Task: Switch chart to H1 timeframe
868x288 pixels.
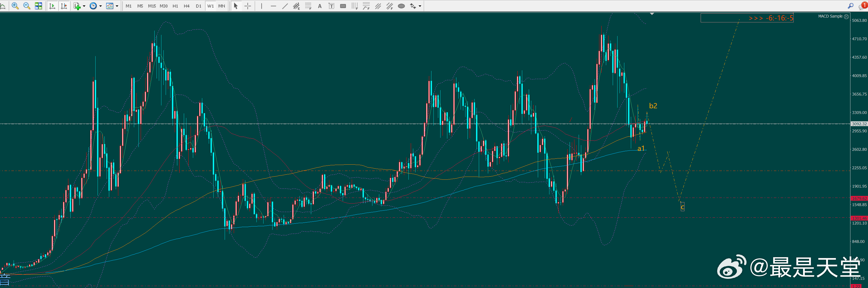Action: click(175, 6)
